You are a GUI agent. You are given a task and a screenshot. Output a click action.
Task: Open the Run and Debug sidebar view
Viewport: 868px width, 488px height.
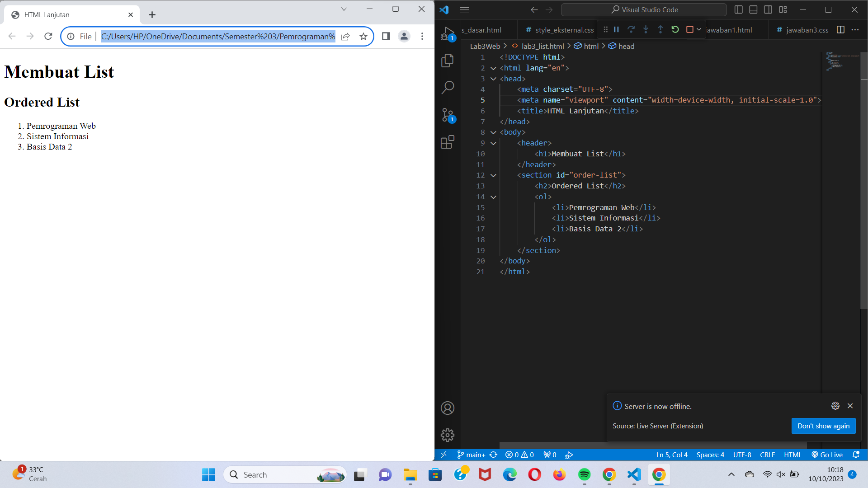click(x=448, y=34)
